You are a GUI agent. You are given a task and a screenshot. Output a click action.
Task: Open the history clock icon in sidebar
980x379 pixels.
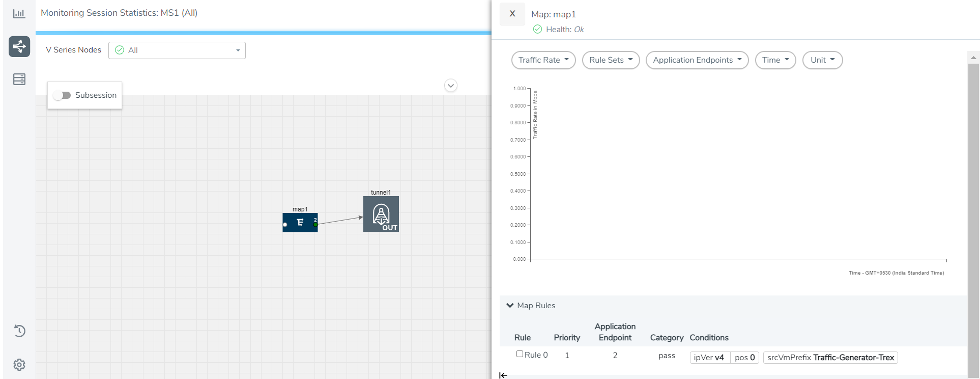pyautogui.click(x=19, y=331)
